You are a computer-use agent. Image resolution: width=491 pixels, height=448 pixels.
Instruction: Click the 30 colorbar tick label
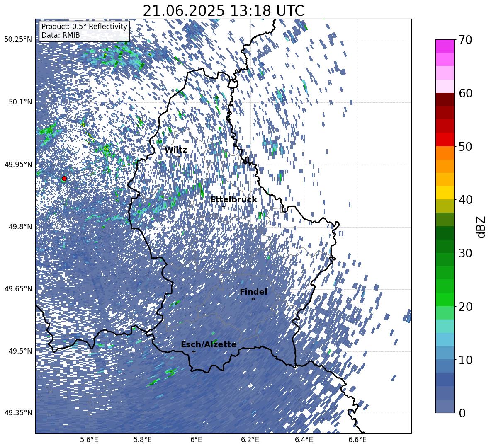[x=465, y=253]
